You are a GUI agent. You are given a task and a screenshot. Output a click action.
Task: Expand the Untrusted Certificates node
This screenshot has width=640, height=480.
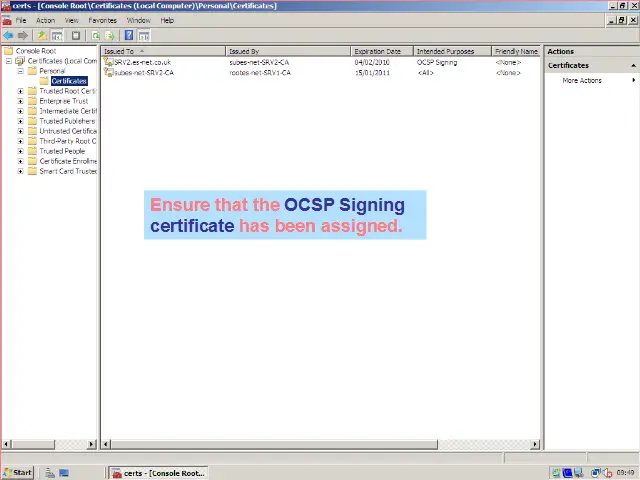pos(20,131)
